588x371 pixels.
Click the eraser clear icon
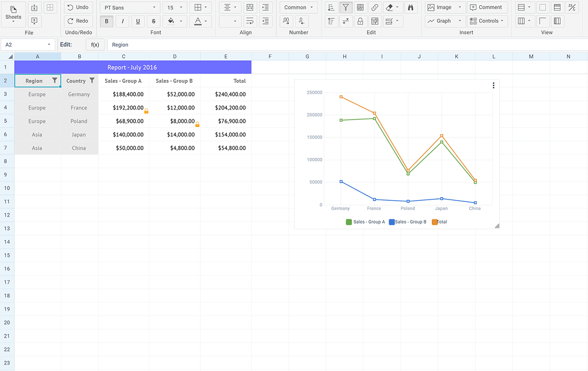tap(392, 8)
